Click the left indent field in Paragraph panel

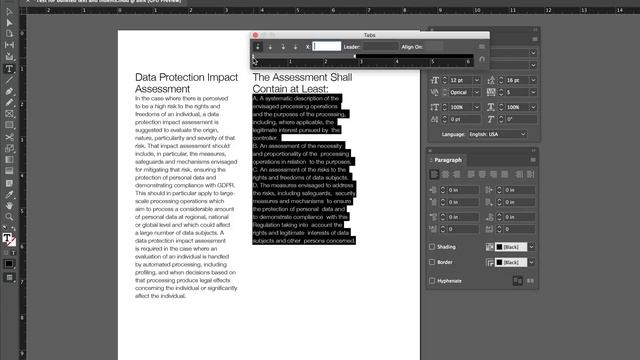tap(463, 190)
